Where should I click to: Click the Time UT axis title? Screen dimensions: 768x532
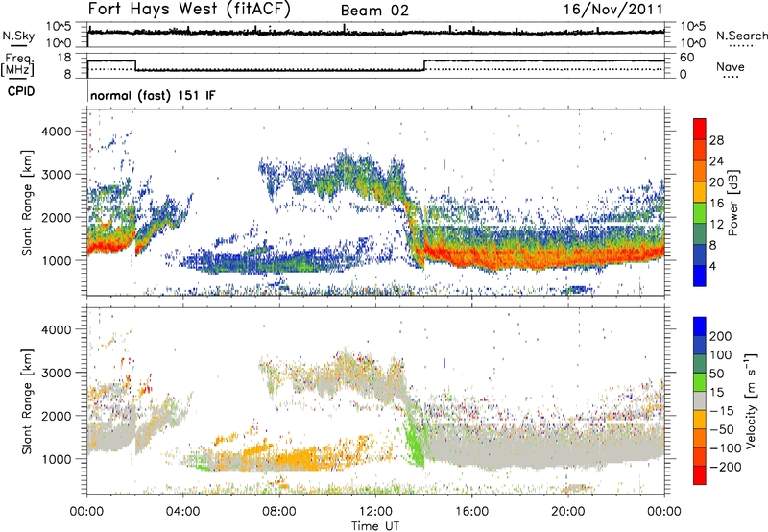pos(375,526)
